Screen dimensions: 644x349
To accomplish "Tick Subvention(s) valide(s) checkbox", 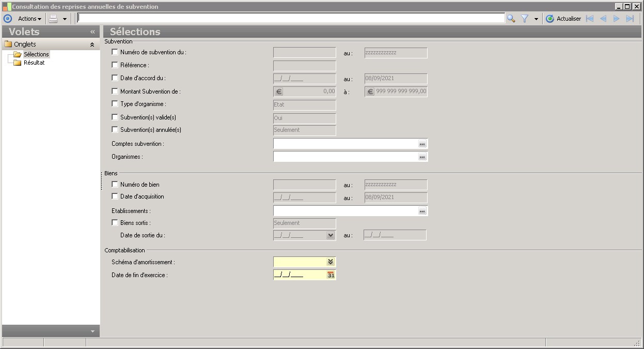I will tap(115, 117).
